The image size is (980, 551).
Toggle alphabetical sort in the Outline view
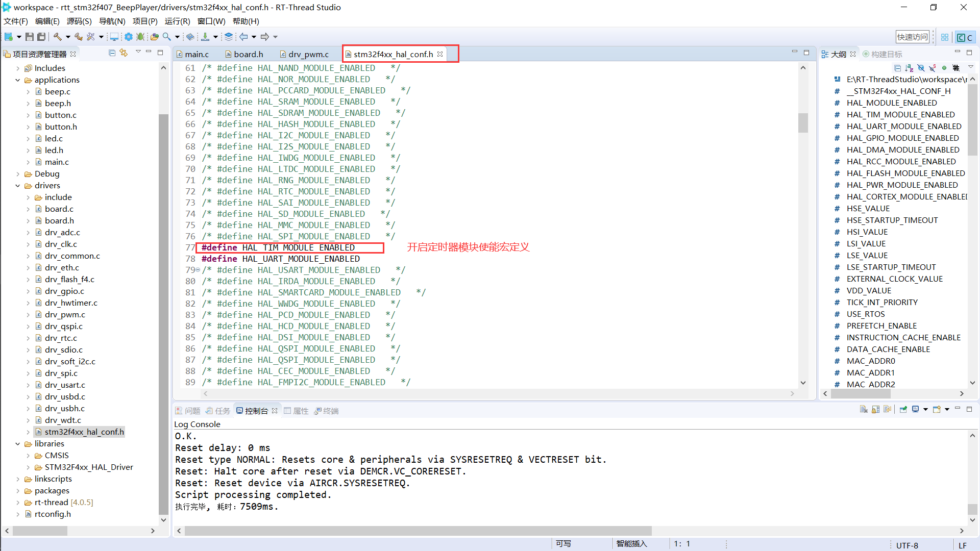pos(909,68)
